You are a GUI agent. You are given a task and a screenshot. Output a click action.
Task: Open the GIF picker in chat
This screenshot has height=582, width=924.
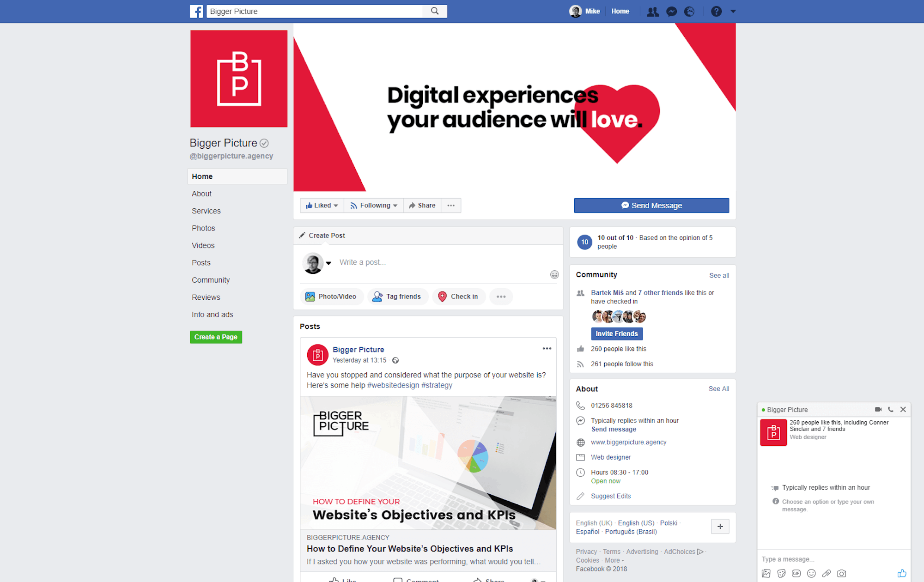[796, 574]
